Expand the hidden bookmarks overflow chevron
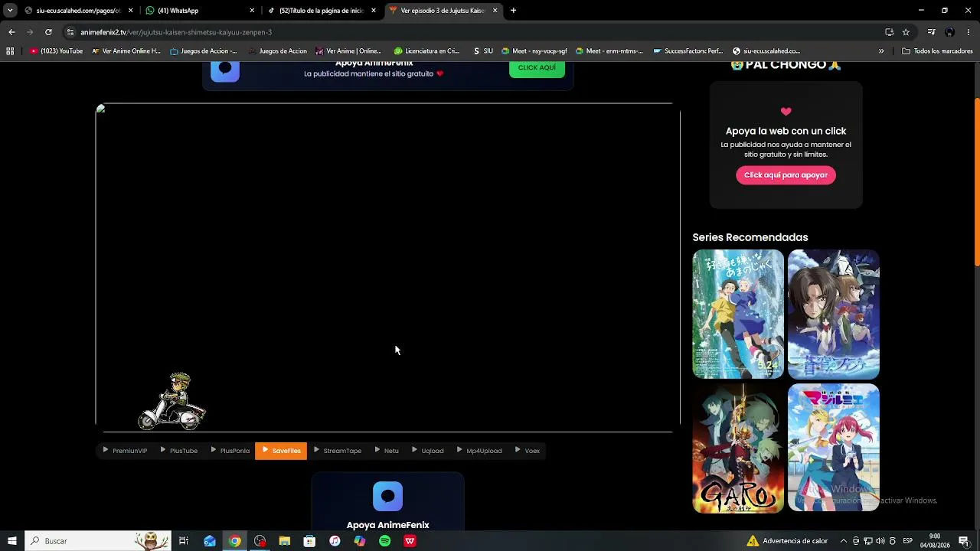980x551 pixels. 881,51
